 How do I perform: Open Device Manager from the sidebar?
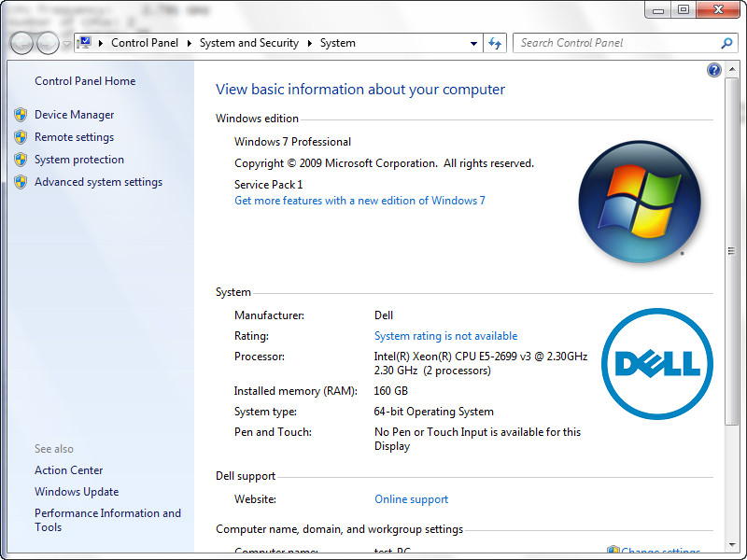coord(75,115)
